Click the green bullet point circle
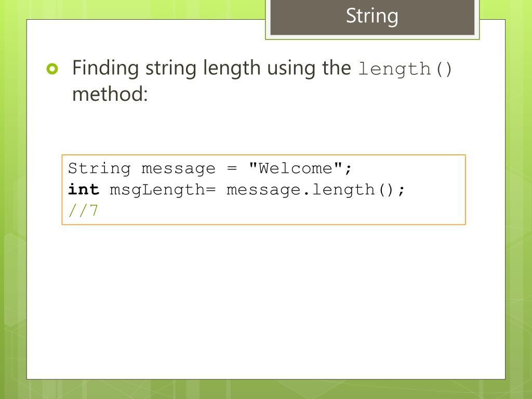Image resolution: width=532 pixels, height=399 pixels. 52,69
